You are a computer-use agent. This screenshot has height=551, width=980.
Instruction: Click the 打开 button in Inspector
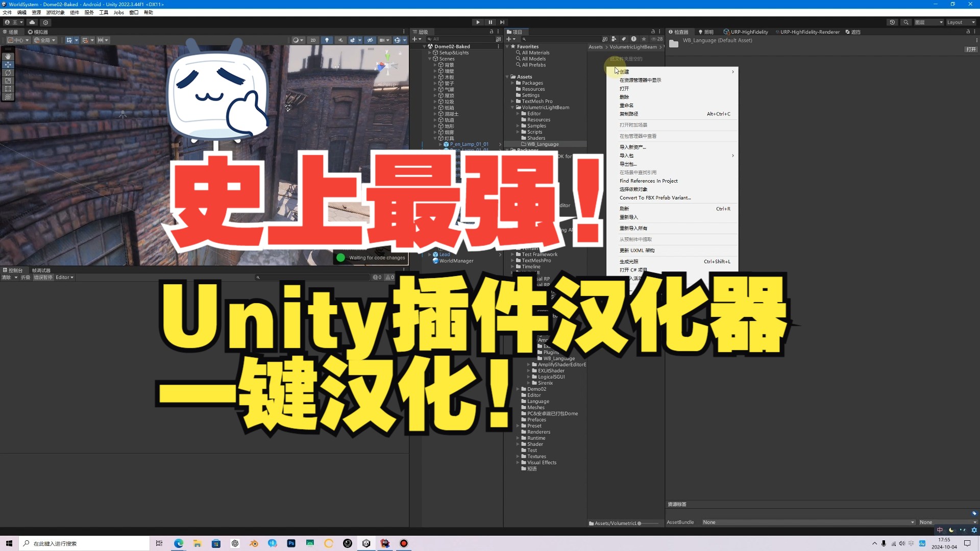pyautogui.click(x=971, y=49)
